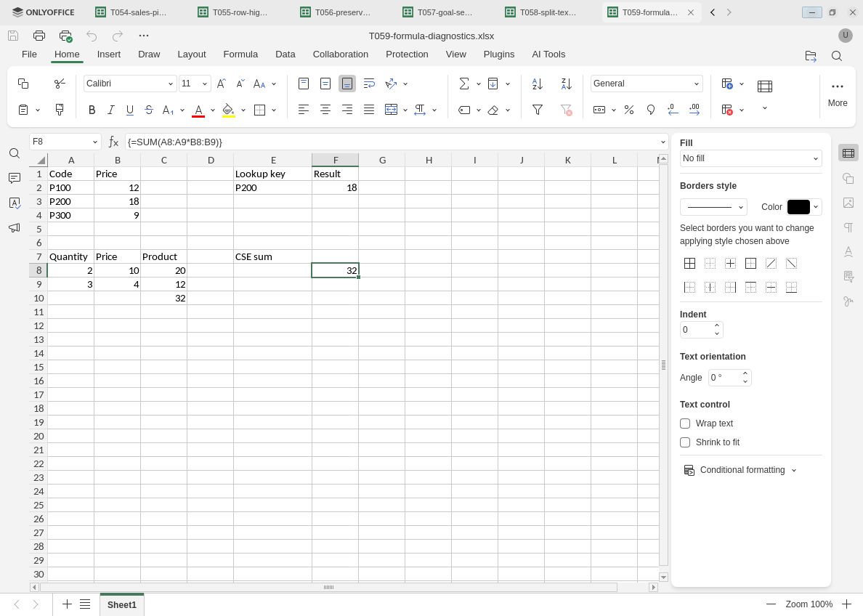The image size is (863, 616).
Task: Click the Align left icon
Action: pyautogui.click(x=303, y=110)
